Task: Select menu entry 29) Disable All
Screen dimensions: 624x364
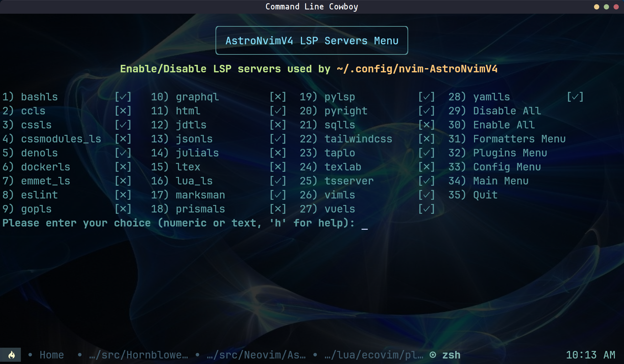Action: click(495, 111)
